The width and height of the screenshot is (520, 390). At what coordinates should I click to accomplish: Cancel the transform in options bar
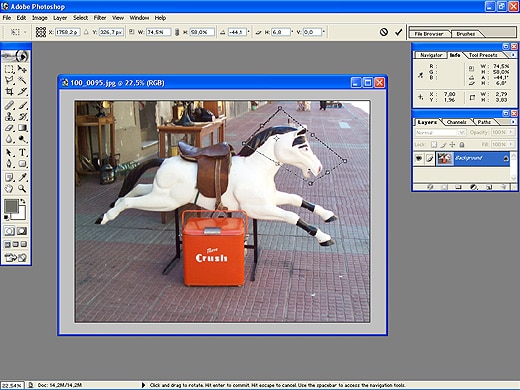coord(384,32)
